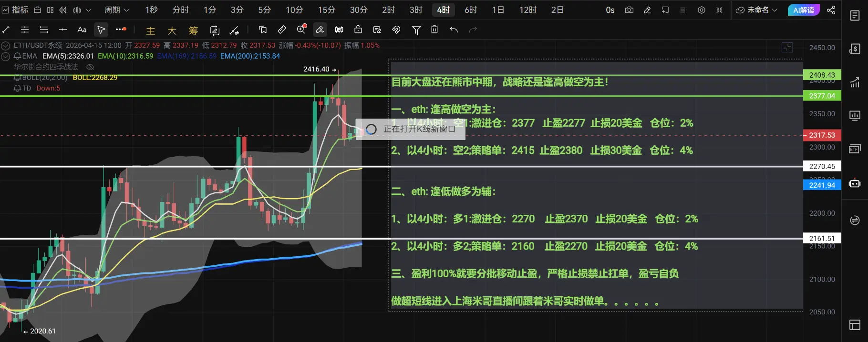Toggle the candlestick magnet mode icon
This screenshot has height=342, width=868.
(x=339, y=30)
